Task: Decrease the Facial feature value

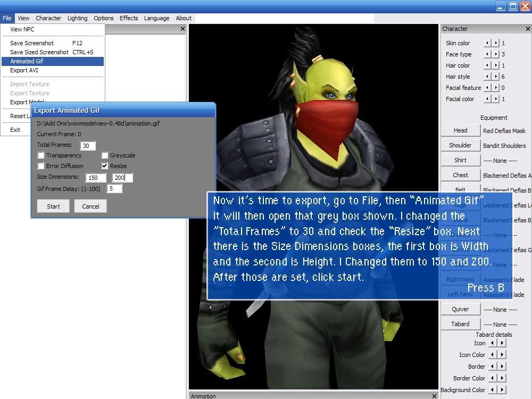Action: (487, 88)
